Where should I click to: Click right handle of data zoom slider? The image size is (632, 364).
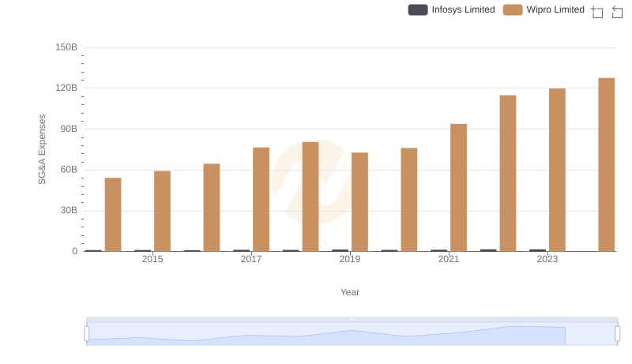pos(618,333)
